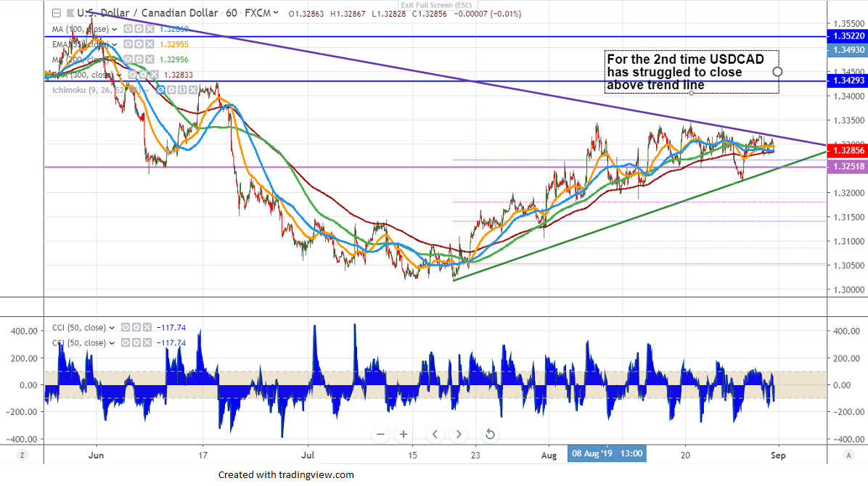Reset chart view with circular arrow
Screen dimensions: 868x486
coord(490,434)
